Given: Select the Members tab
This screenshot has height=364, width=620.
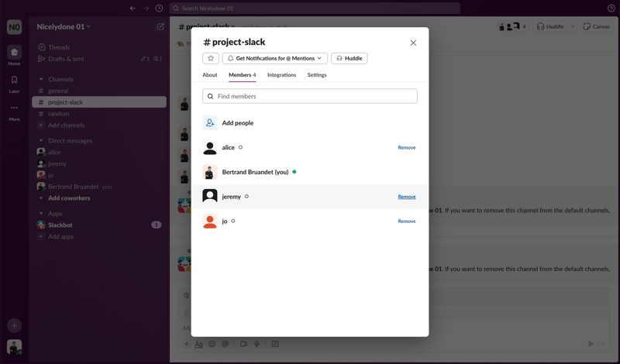Looking at the screenshot, I should click(242, 75).
